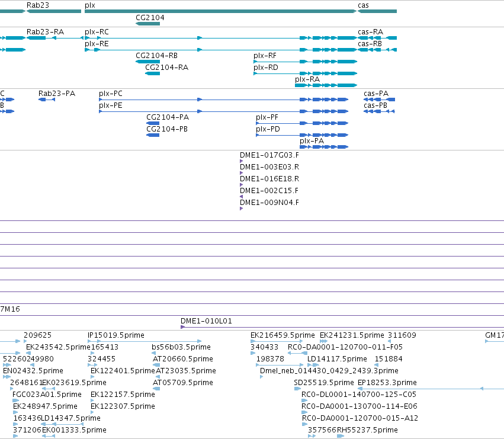
Task: Select EST AT05709.5prime
Action: (156, 389)
